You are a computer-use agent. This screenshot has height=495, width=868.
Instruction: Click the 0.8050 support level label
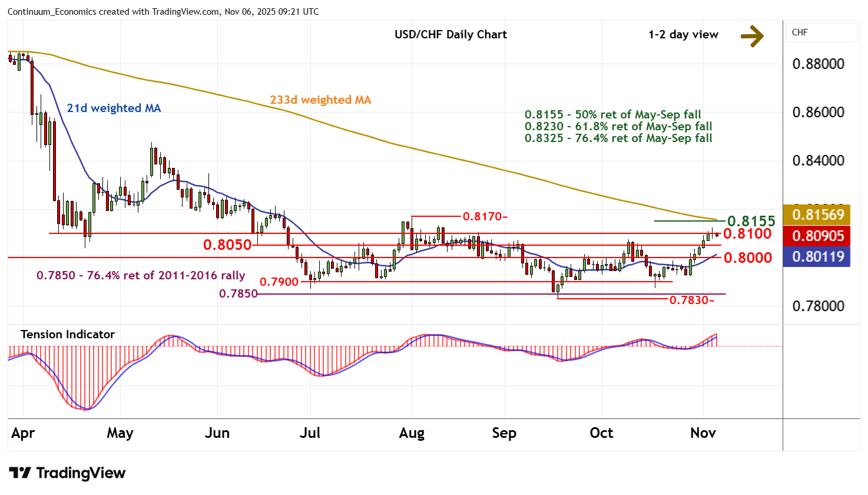[227, 245]
